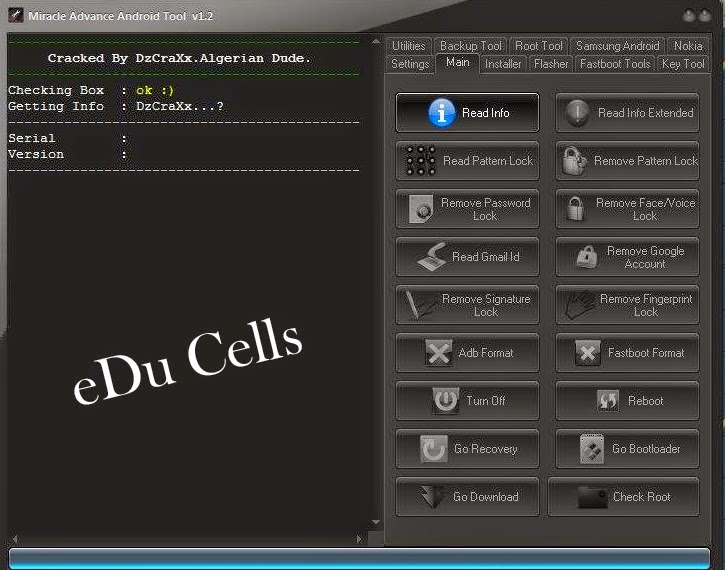
Task: Click the safe icon of Remove Password Lock
Action: (x=421, y=209)
